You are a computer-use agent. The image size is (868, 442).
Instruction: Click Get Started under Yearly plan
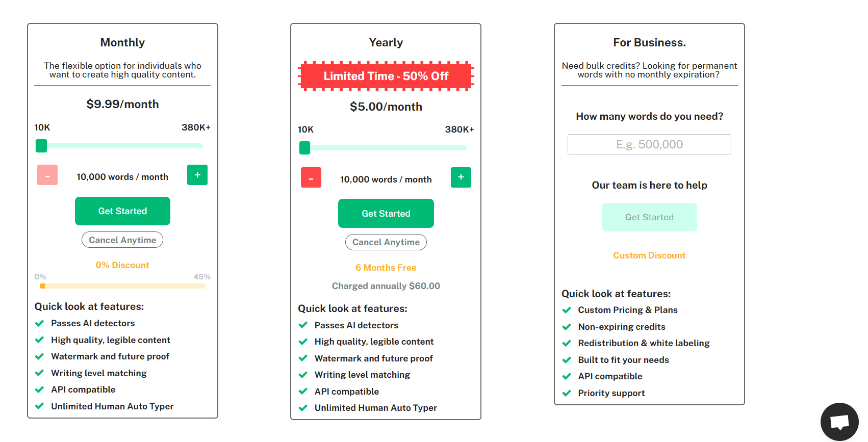386,214
